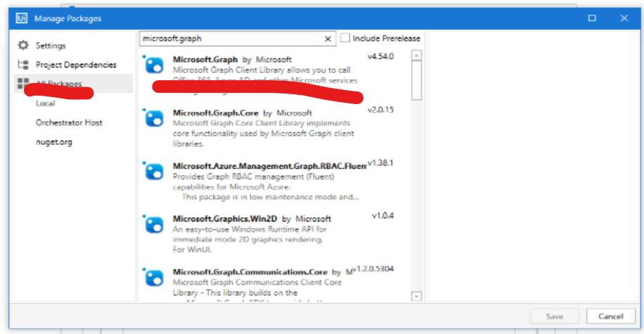This screenshot has height=334, width=644.
Task: Select Microsoft.Graph.Communications.Core package title
Action: coord(250,272)
